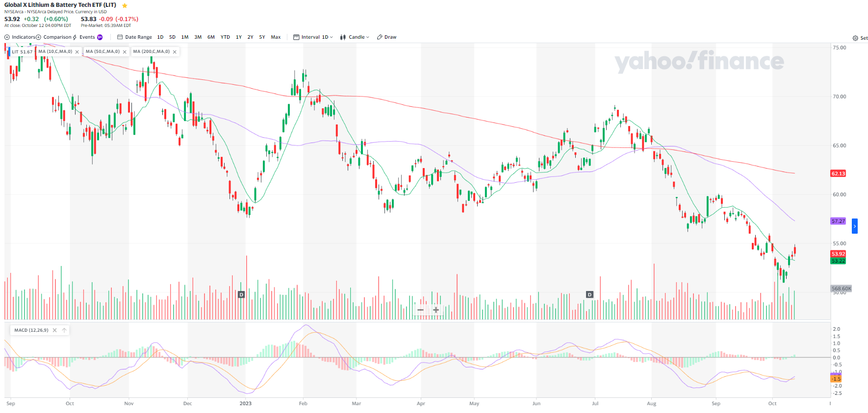The image size is (868, 413).
Task: Open the Candle chart type dropdown
Action: point(355,37)
